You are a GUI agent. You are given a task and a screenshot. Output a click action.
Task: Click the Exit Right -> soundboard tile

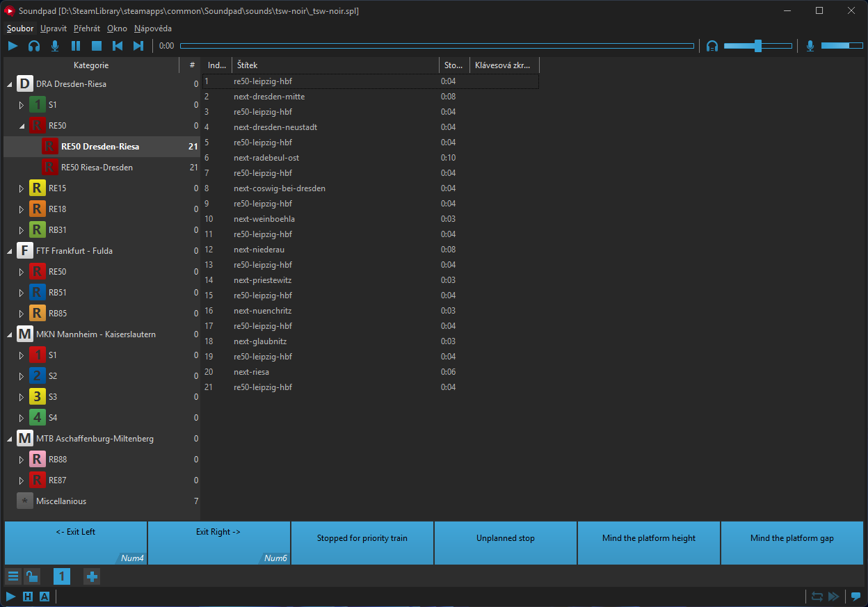click(219, 543)
